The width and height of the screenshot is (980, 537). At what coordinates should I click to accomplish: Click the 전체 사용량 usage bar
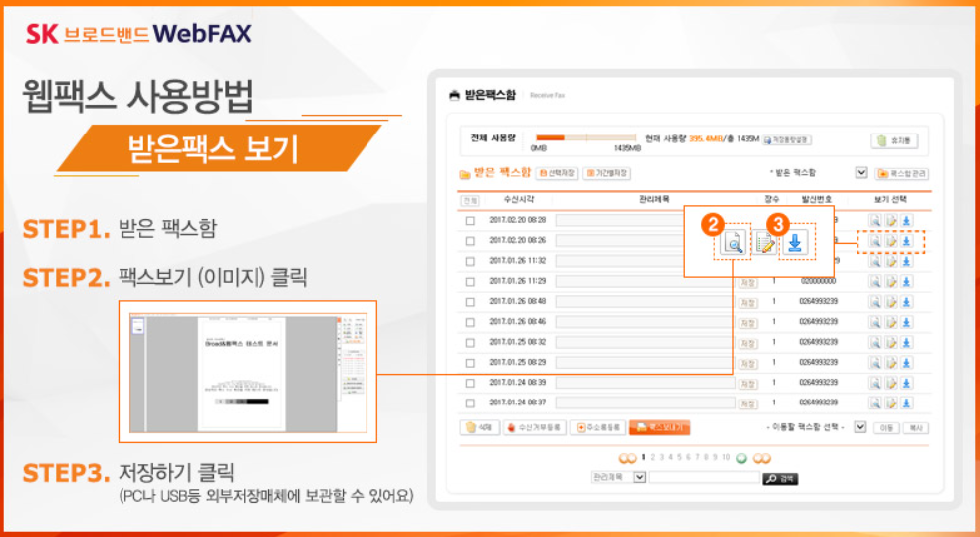click(586, 138)
